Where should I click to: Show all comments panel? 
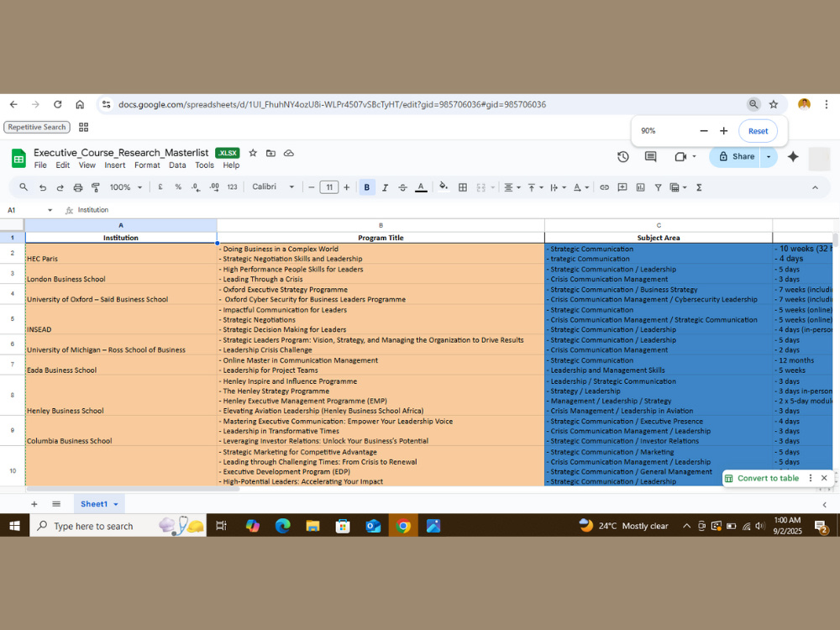click(651, 157)
